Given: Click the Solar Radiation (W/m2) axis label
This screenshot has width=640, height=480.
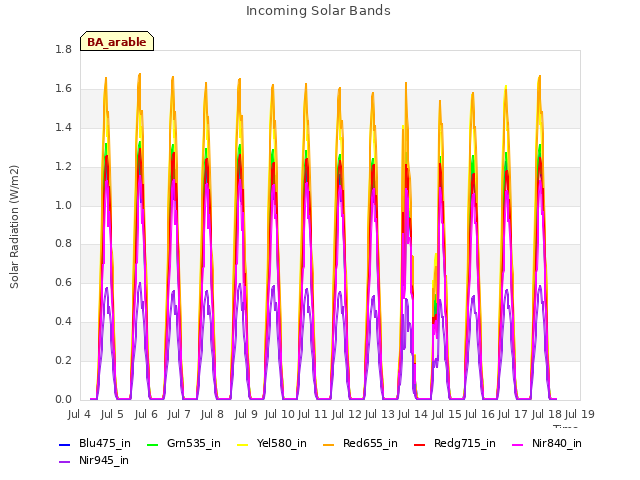Looking at the screenshot, I should (x=14, y=227).
